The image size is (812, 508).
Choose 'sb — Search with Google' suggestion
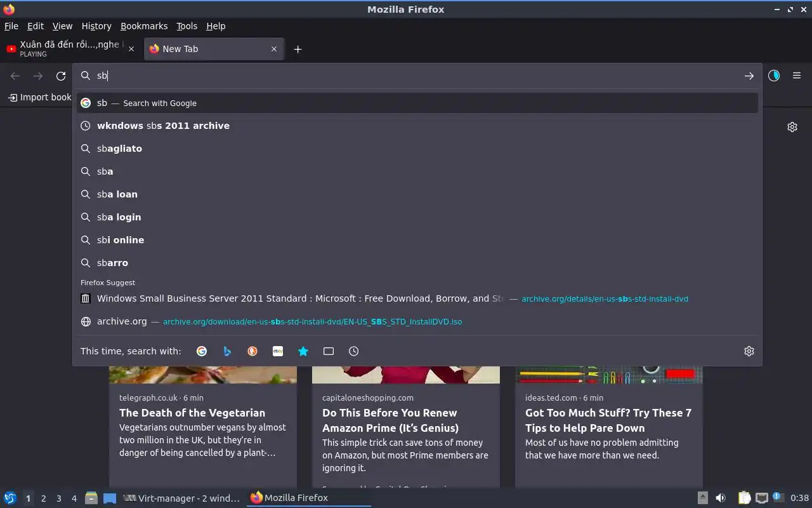pos(417,103)
